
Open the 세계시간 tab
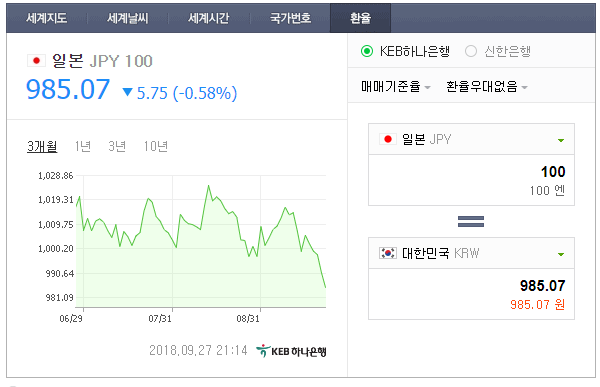tap(209, 18)
